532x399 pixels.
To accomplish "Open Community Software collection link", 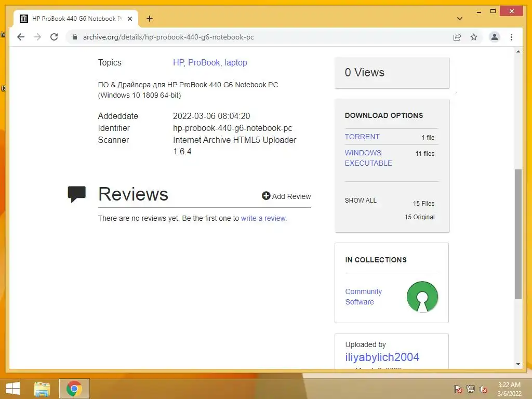I will [363, 297].
